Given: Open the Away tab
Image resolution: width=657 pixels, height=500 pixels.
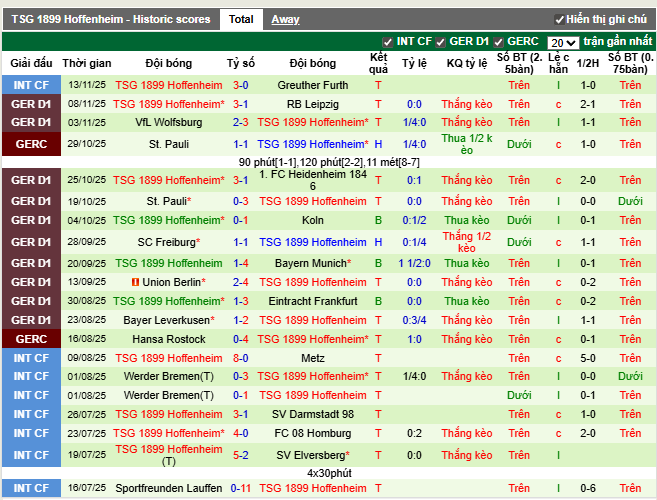Looking at the screenshot, I should tap(285, 19).
